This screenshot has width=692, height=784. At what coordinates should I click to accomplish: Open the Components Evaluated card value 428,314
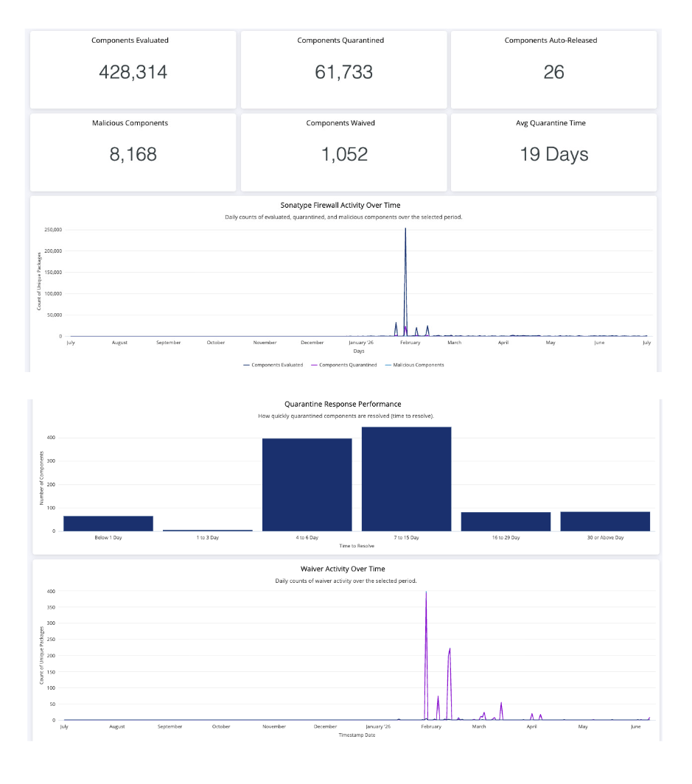(133, 72)
